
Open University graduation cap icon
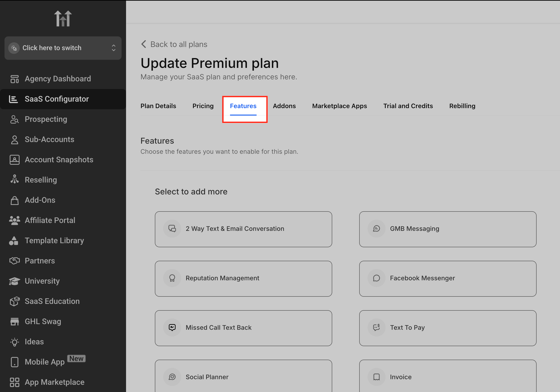pos(14,281)
